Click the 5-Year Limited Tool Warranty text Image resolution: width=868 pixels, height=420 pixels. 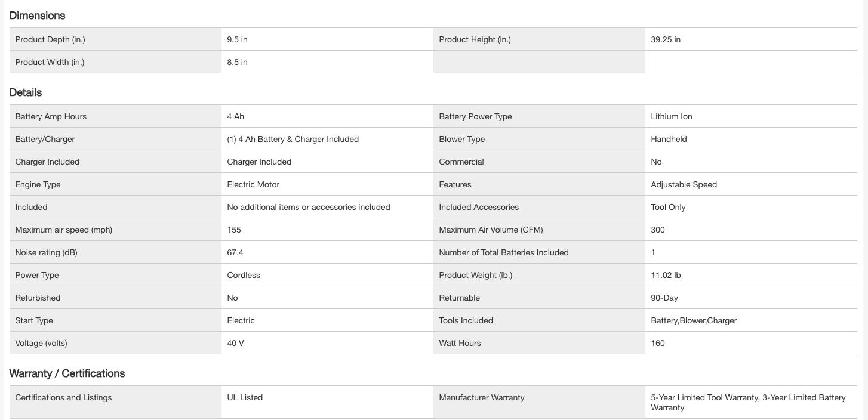(704, 398)
